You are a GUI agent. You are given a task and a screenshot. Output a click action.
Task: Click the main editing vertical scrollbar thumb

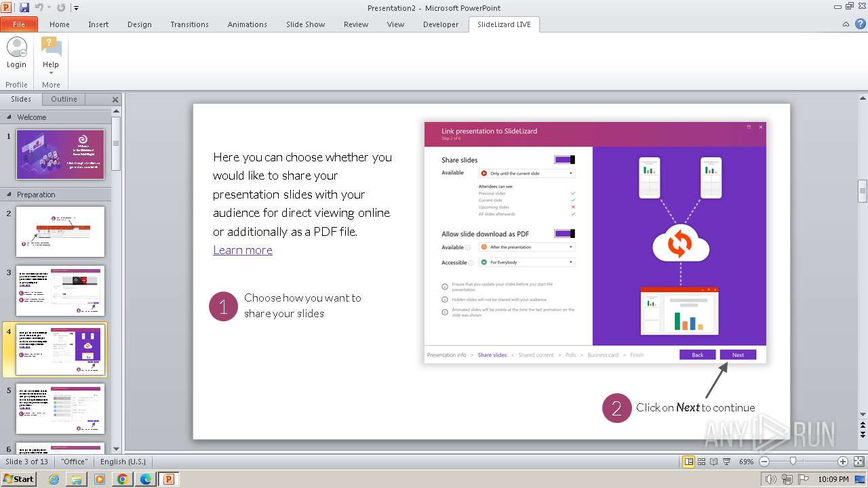[863, 191]
